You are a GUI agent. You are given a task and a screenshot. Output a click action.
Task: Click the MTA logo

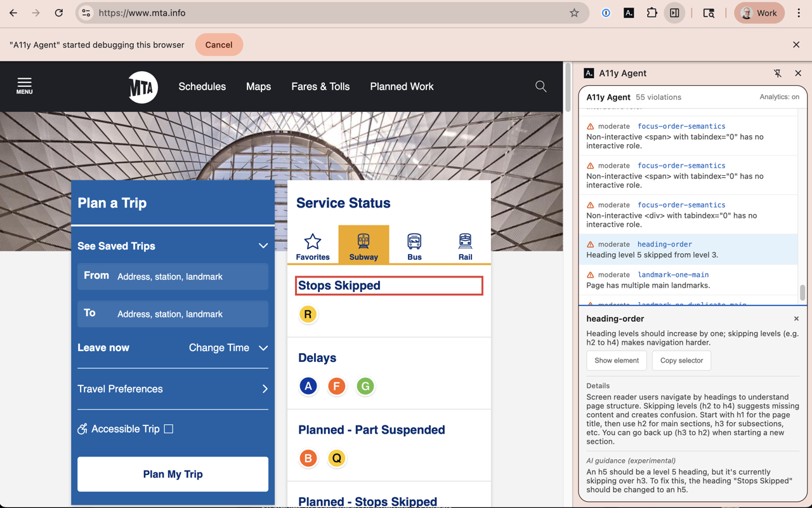coord(143,87)
